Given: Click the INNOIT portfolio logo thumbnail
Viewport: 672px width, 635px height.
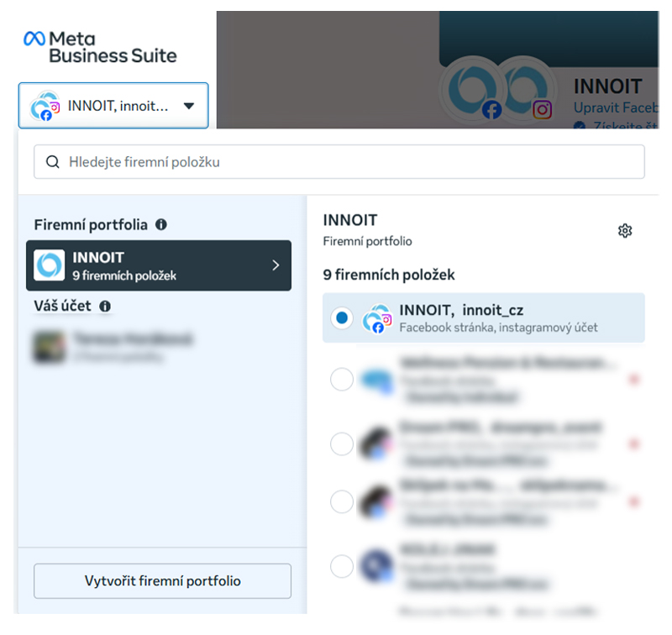Looking at the screenshot, I should click(50, 265).
